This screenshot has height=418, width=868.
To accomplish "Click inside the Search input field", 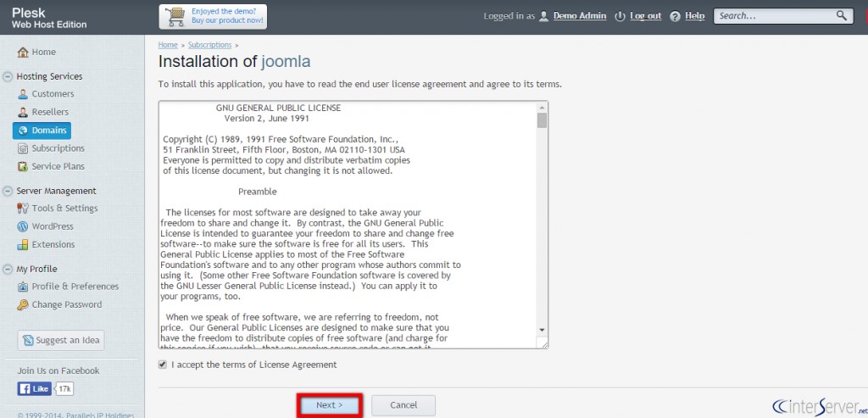I will point(775,15).
